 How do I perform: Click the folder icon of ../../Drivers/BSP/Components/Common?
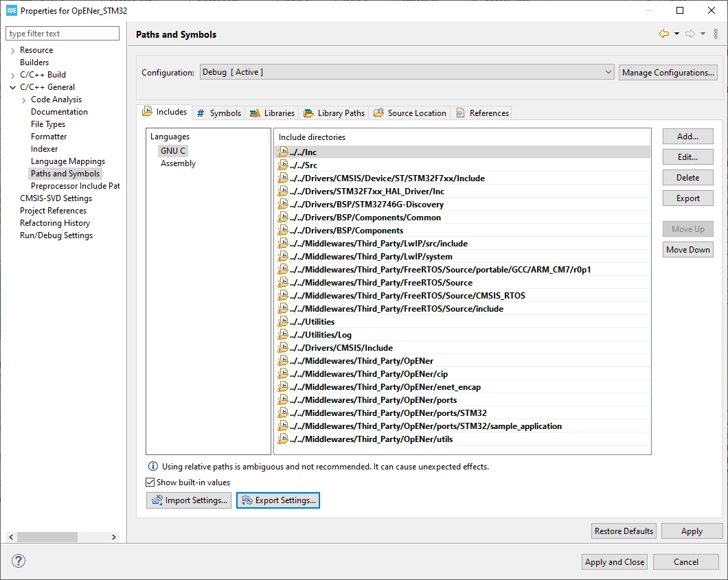point(283,217)
